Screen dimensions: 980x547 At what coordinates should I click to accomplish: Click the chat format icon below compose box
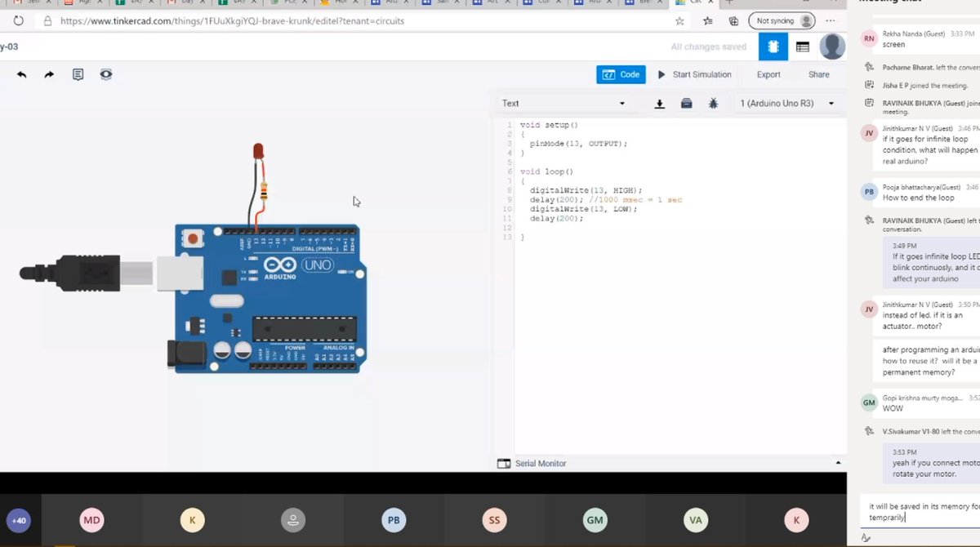tap(866, 537)
